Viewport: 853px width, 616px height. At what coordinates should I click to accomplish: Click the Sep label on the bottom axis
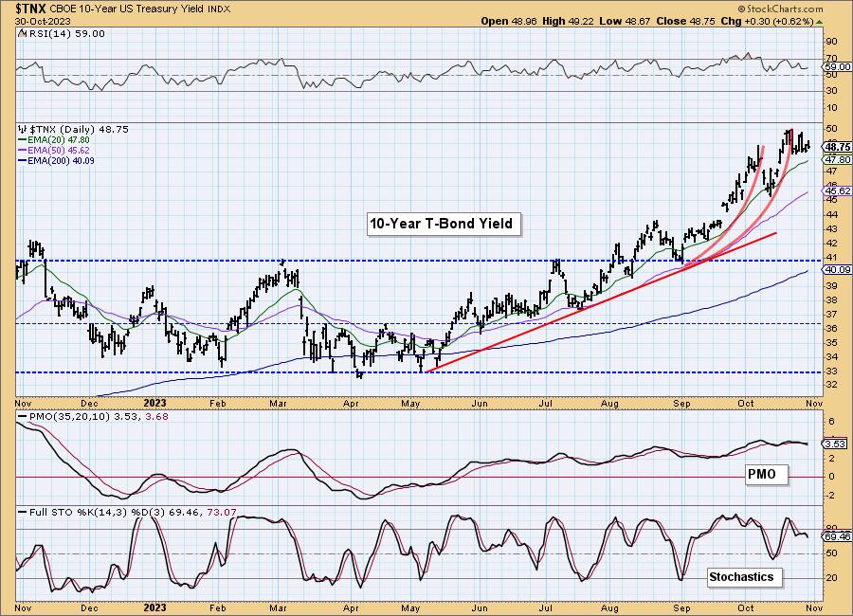point(681,607)
